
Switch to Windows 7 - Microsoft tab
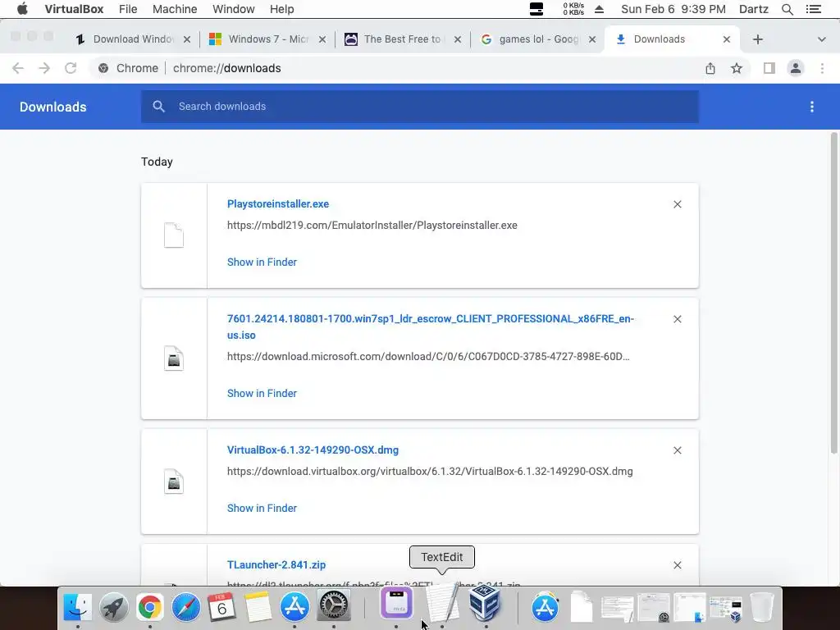tap(267, 39)
